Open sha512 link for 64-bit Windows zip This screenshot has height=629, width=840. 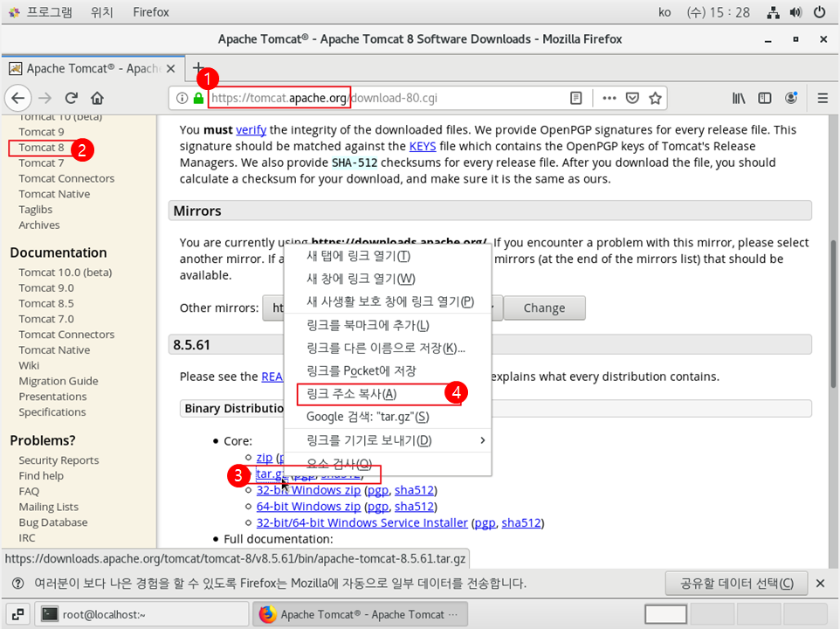414,507
